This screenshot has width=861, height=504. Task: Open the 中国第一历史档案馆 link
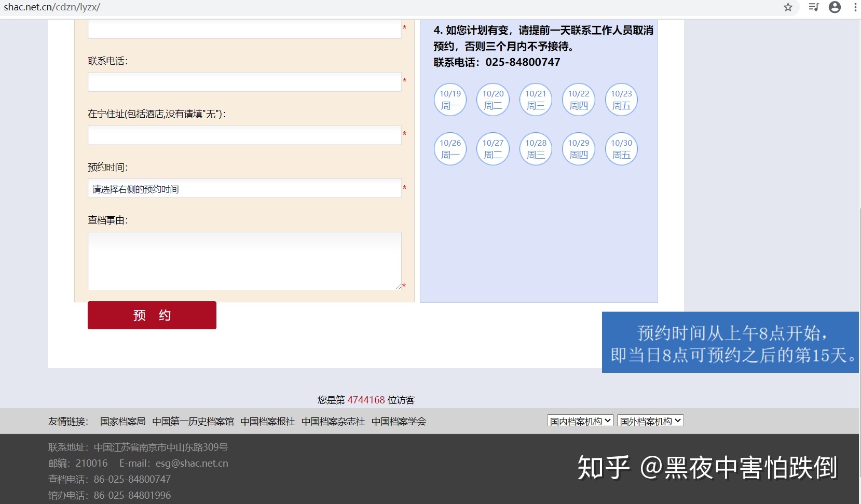coord(193,422)
